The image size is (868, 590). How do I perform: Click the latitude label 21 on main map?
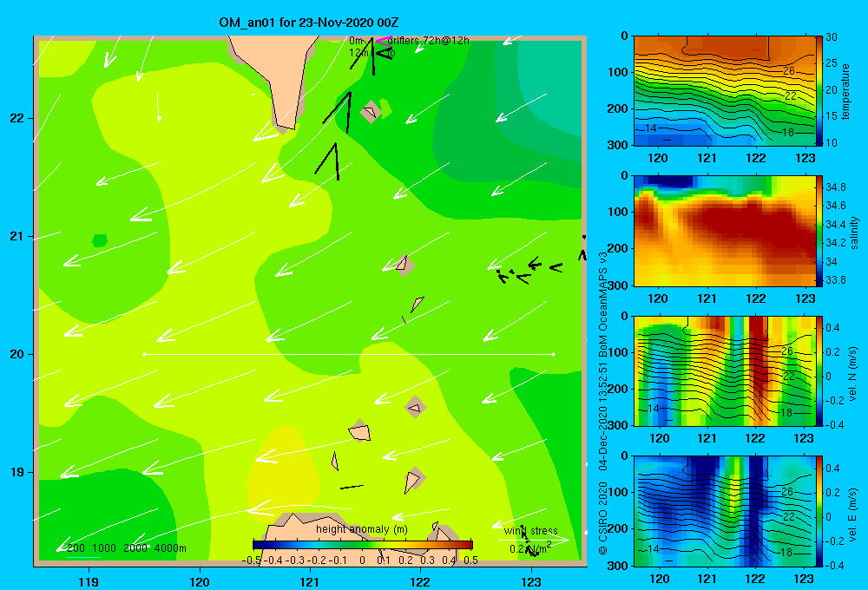[16, 236]
